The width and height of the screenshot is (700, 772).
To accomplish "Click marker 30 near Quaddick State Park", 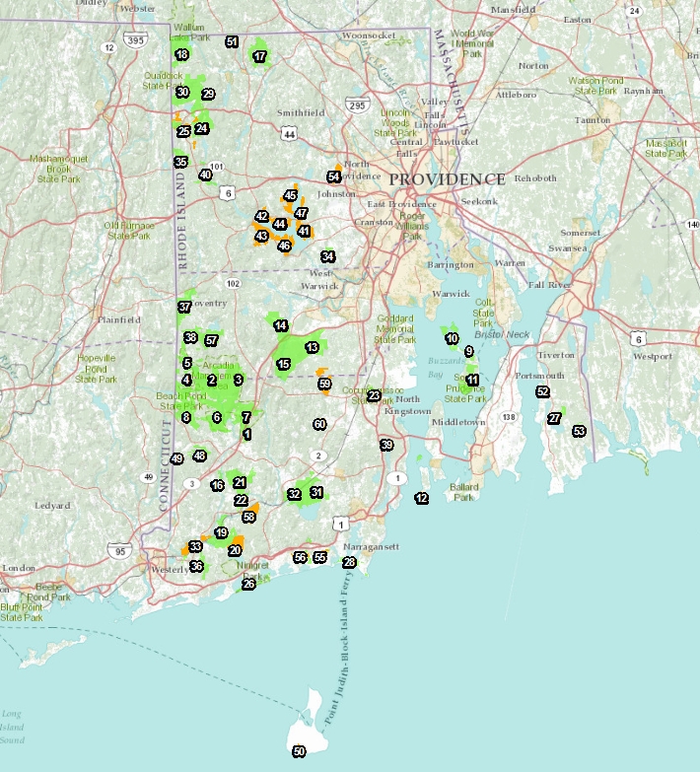I will click(182, 92).
